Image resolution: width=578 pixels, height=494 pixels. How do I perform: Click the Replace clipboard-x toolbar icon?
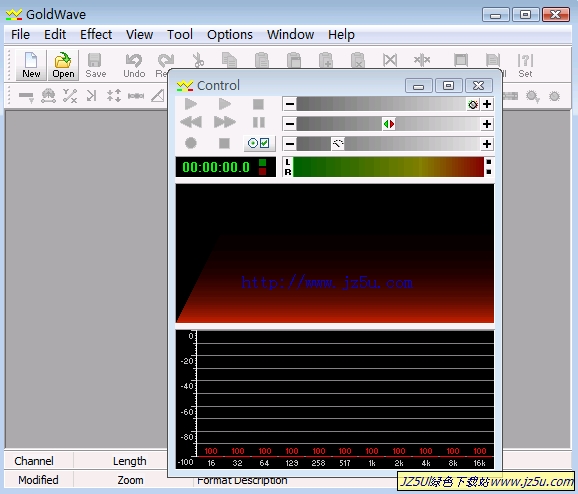point(358,60)
